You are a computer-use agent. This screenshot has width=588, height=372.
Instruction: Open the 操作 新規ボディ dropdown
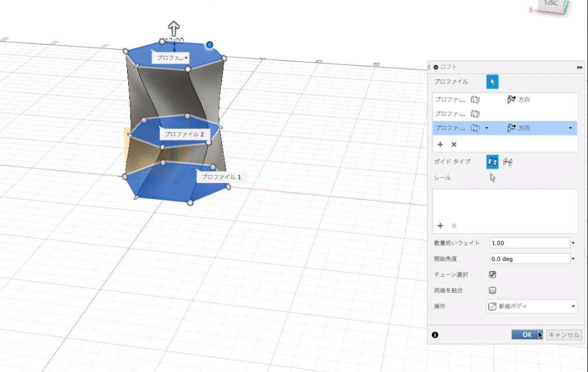[531, 306]
